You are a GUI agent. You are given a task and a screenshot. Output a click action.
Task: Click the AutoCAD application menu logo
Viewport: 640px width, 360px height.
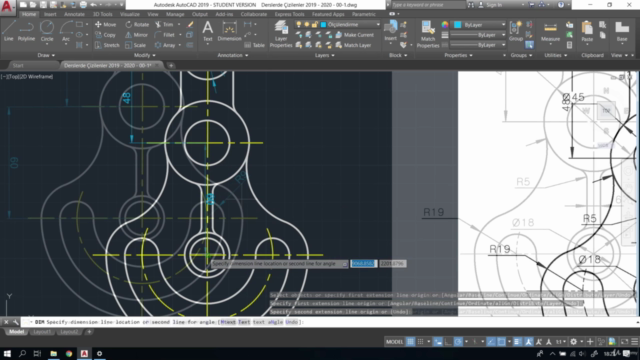[7, 6]
